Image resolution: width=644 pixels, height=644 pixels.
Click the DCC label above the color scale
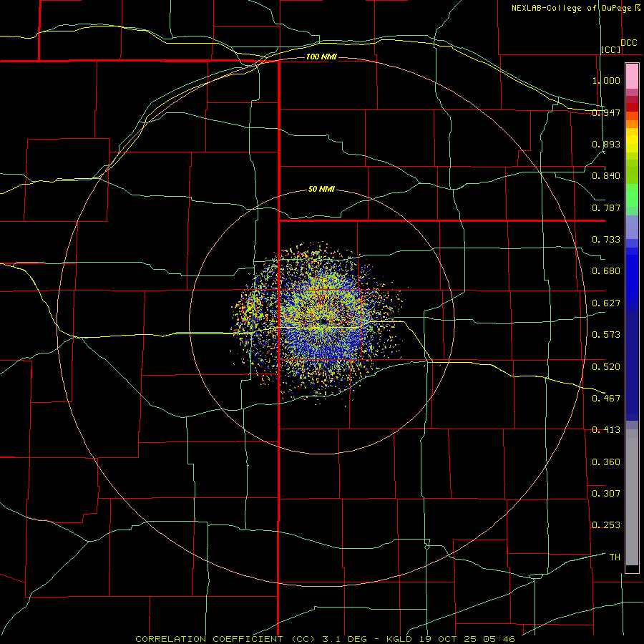click(629, 43)
